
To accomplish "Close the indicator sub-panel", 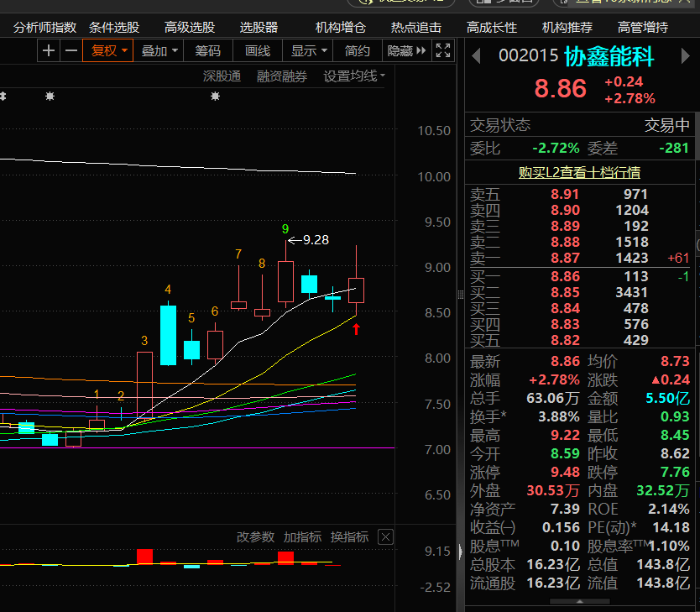I will [x=386, y=537].
